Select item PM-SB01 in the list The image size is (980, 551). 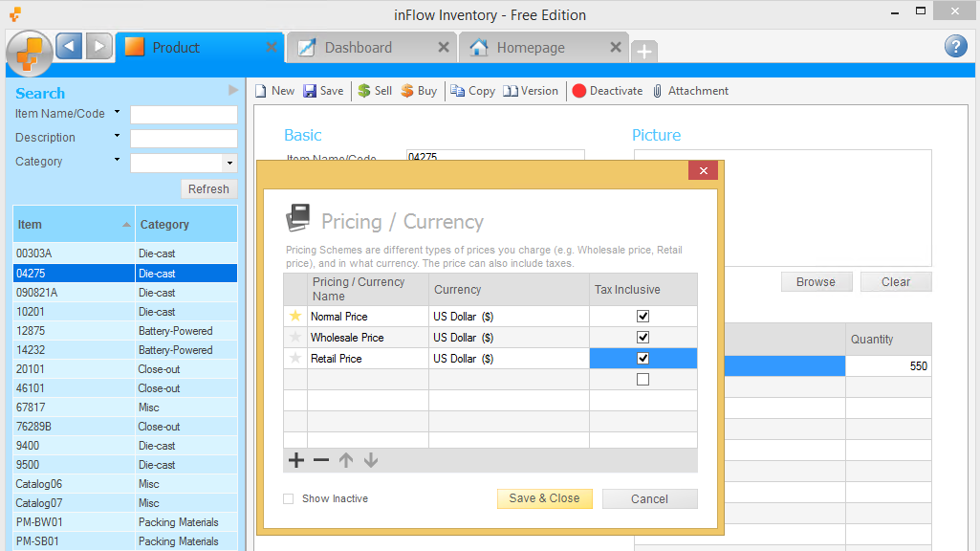coord(125,541)
